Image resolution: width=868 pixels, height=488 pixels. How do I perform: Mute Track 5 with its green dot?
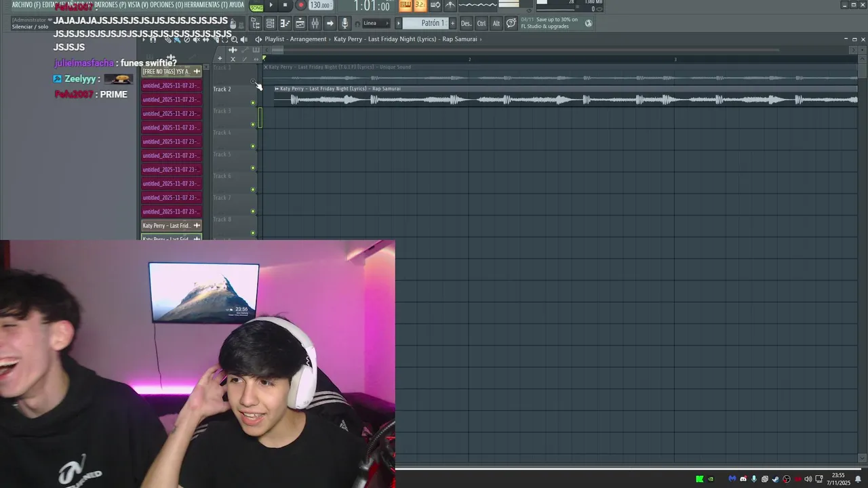tap(253, 168)
